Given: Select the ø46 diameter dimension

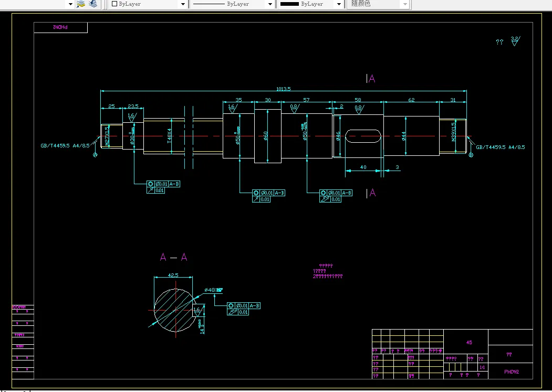Looking at the screenshot, I should pos(338,136).
